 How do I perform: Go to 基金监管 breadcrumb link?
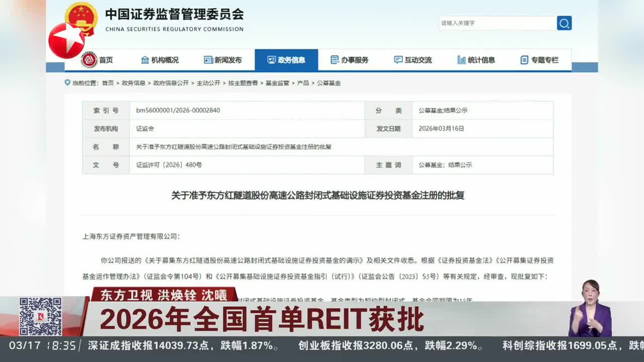(x=277, y=83)
